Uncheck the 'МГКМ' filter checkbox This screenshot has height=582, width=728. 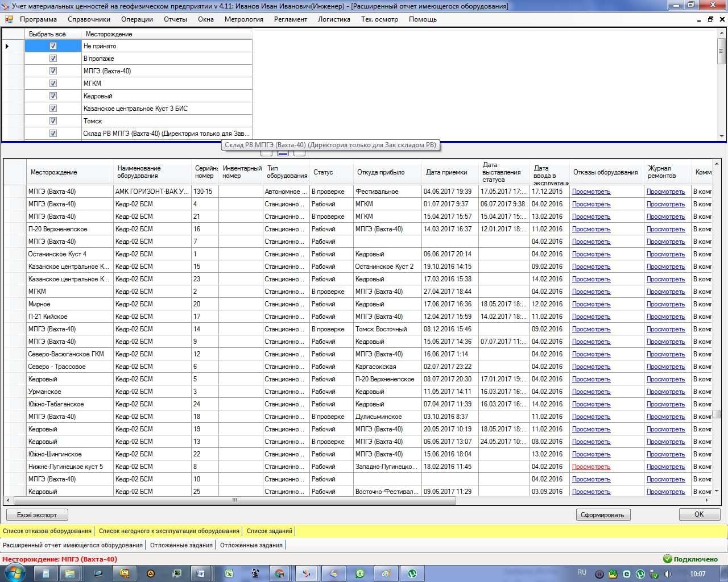pyautogui.click(x=53, y=84)
